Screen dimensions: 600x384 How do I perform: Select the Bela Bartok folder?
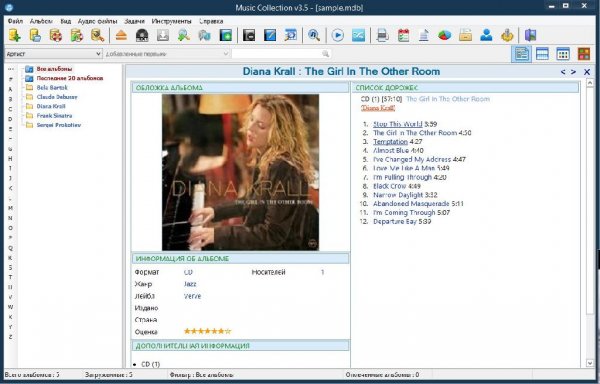click(52, 88)
